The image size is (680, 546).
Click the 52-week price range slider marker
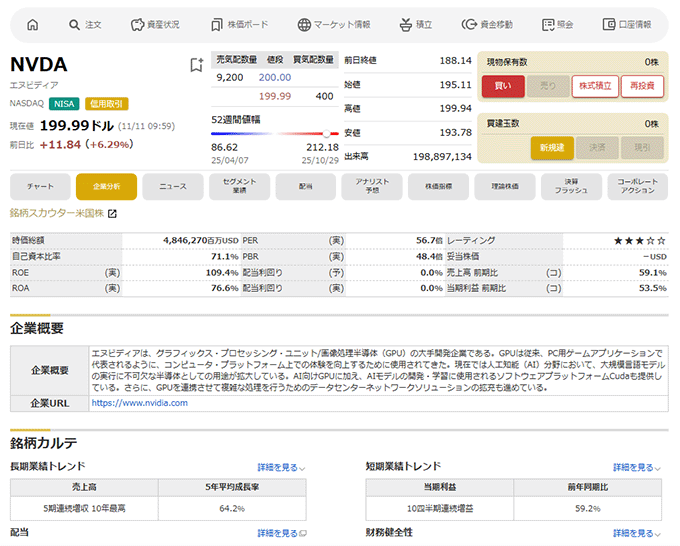pyautogui.click(x=326, y=133)
